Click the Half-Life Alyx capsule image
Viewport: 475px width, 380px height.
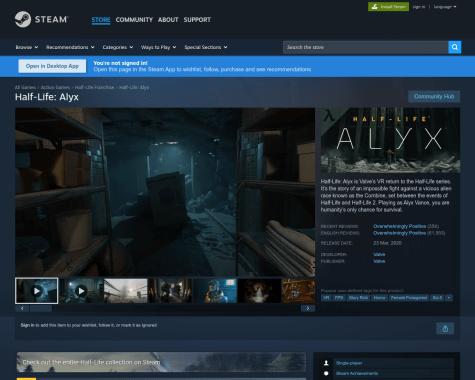tap(390, 140)
